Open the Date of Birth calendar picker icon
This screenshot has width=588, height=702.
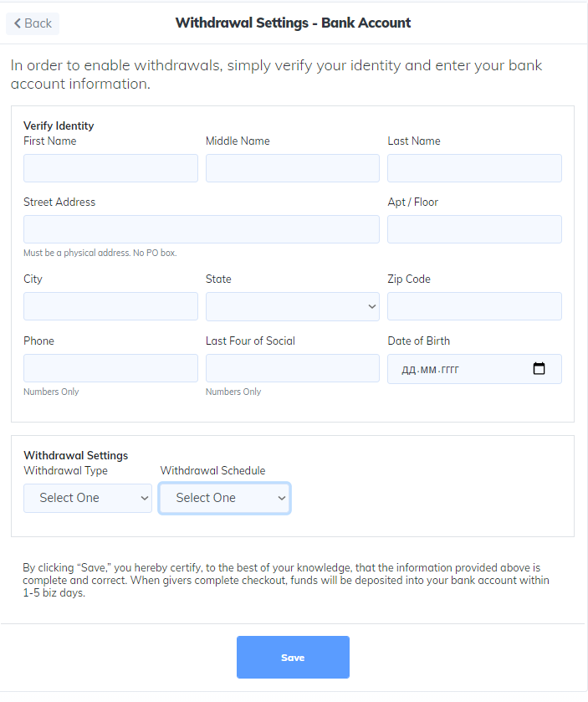(539, 369)
